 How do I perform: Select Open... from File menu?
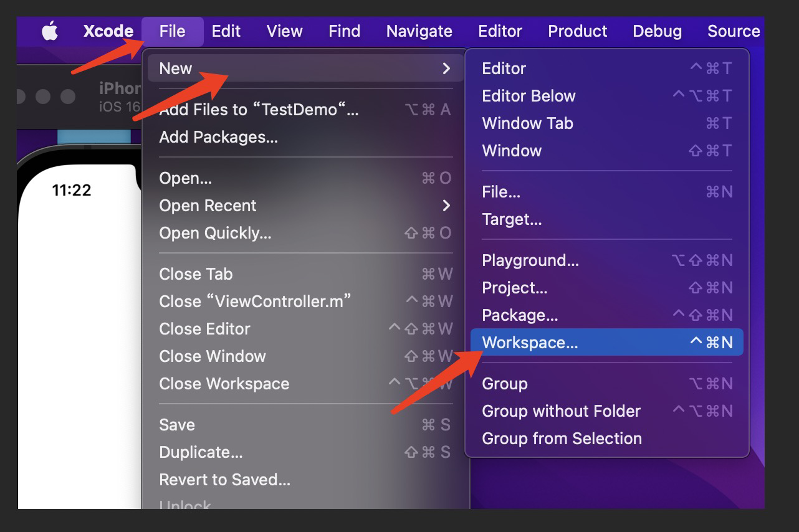(x=305, y=178)
